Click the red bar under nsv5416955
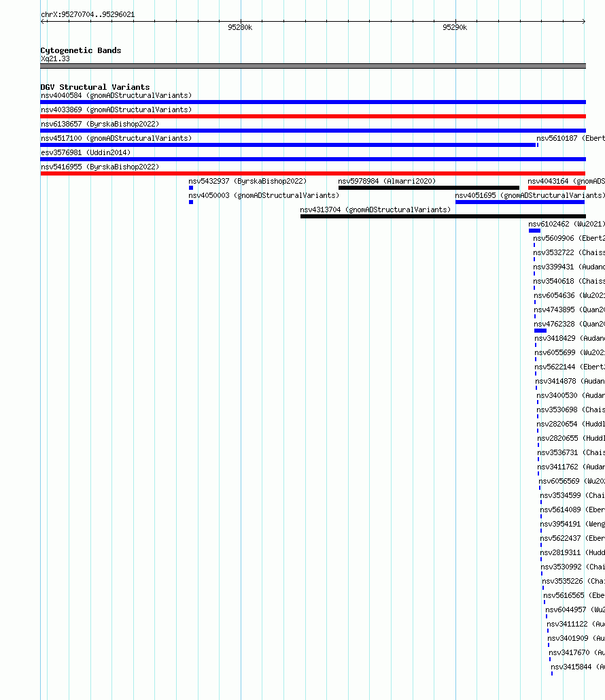The height and width of the screenshot is (700, 605). click(x=313, y=173)
